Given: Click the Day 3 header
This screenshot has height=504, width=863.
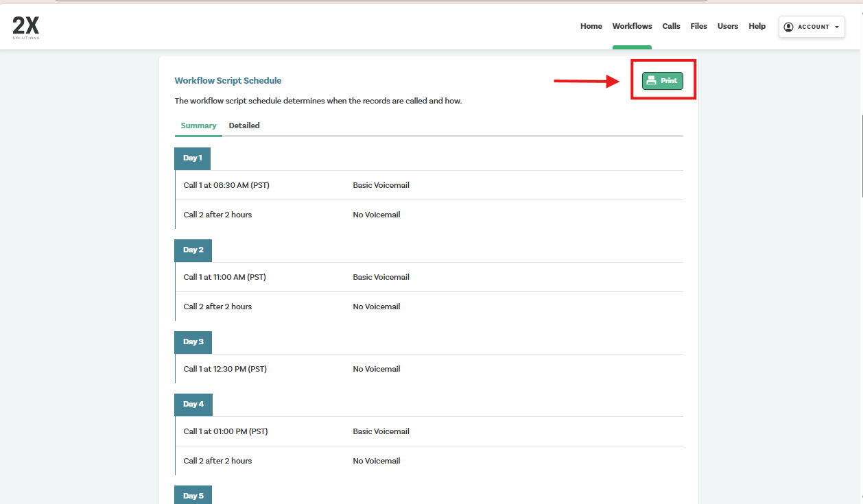Looking at the screenshot, I should click(193, 342).
